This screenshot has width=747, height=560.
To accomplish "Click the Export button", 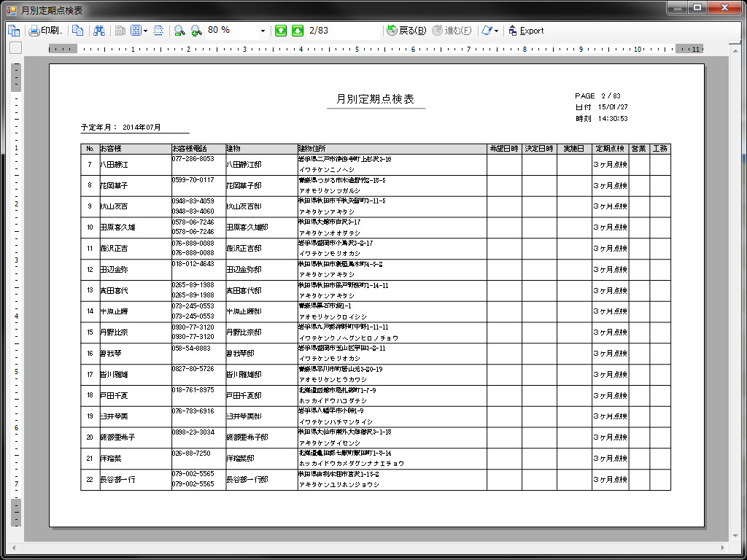I will point(526,31).
